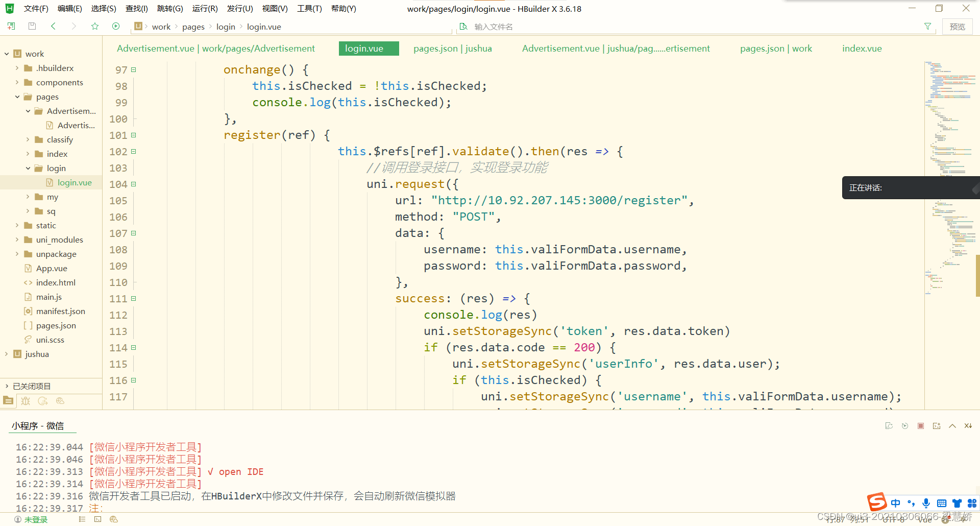980x526 pixels.
Task: Expand the classify folder
Action: pyautogui.click(x=28, y=139)
